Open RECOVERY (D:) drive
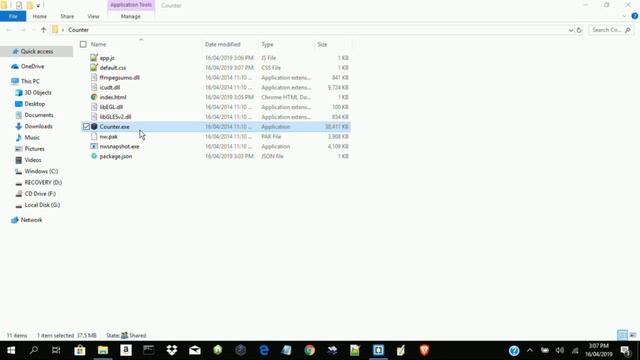640x360 pixels. point(43,182)
